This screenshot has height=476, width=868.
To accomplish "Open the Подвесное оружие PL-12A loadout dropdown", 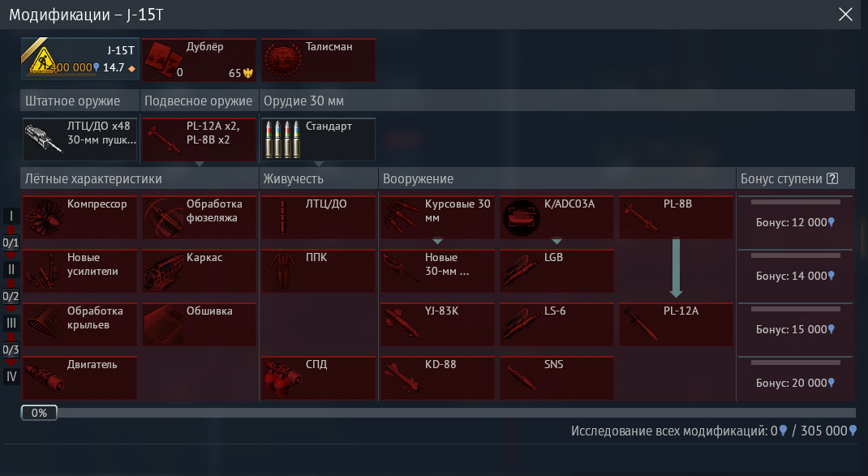I will click(x=200, y=139).
